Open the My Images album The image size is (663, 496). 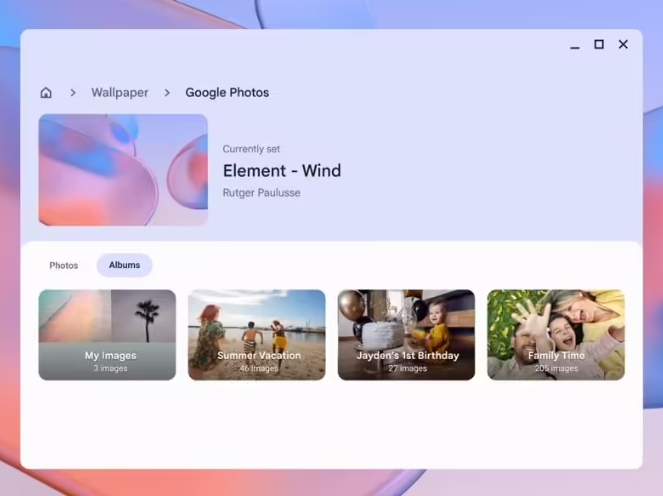[107, 335]
